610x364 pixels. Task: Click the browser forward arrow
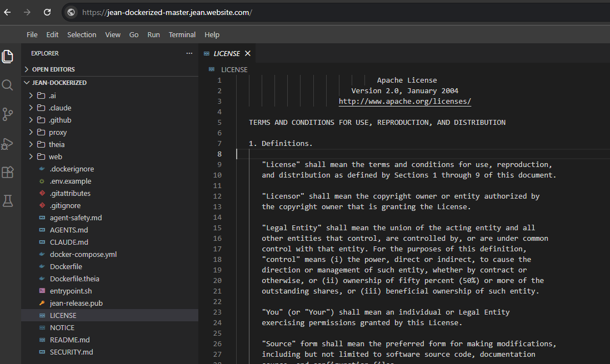[27, 12]
